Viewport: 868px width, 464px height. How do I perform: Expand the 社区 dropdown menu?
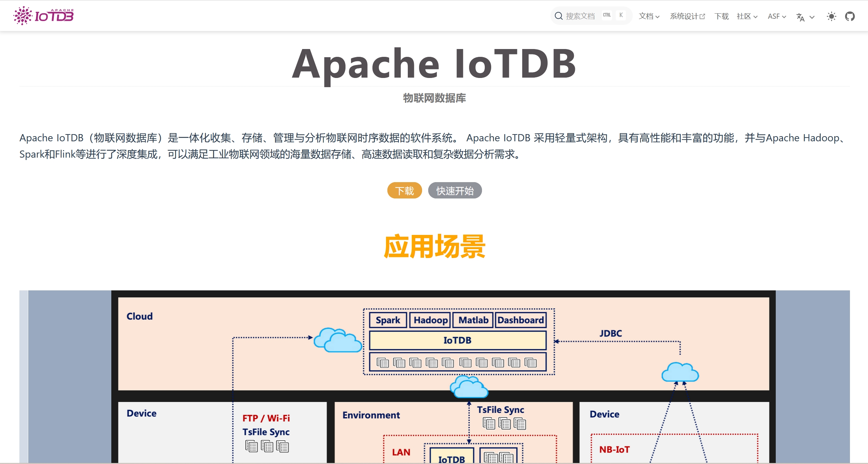(747, 16)
